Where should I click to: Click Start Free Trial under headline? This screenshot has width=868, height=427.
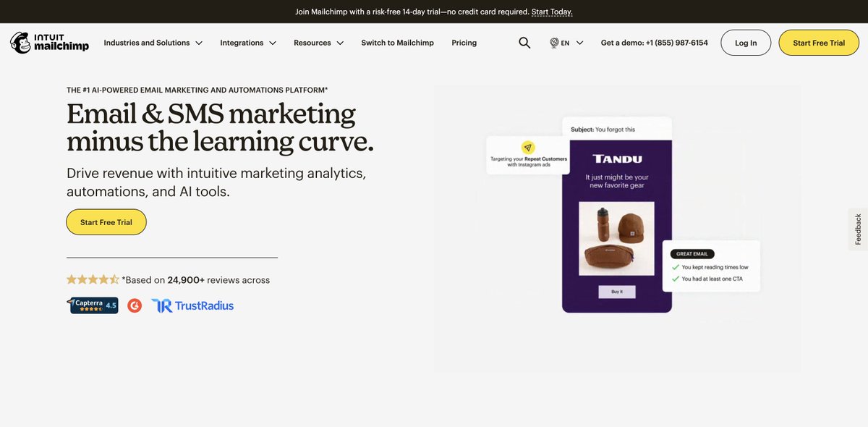(x=106, y=222)
